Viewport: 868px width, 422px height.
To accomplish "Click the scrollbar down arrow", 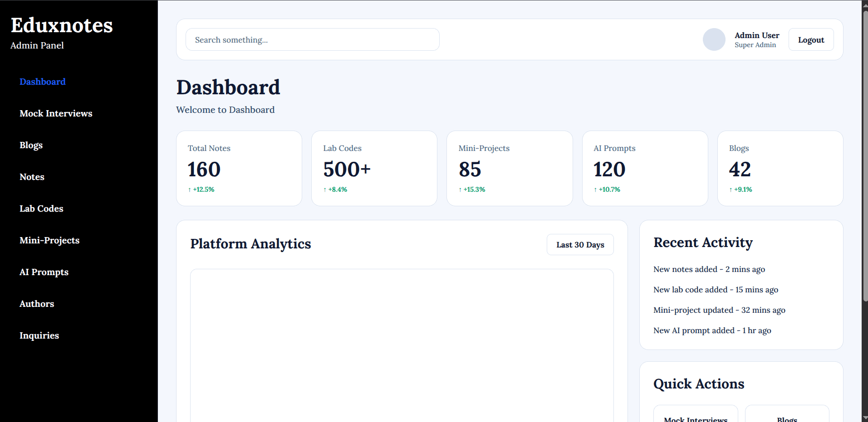I will tap(865, 418).
